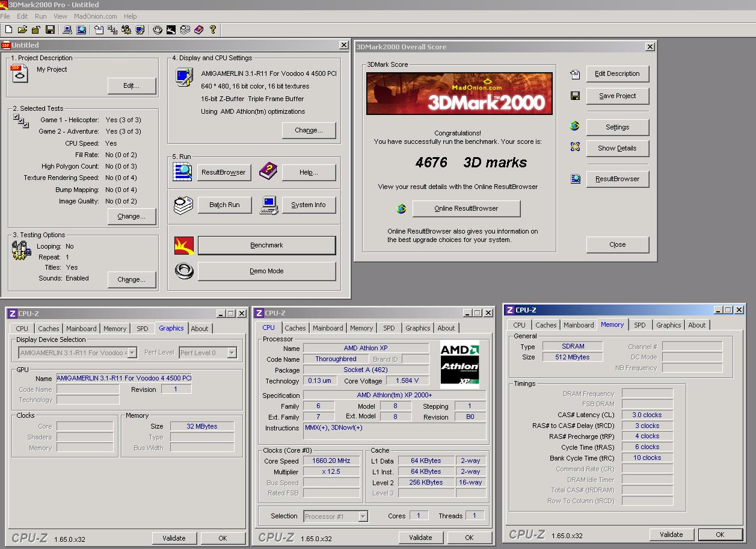756x549 pixels.
Task: Click the globe icon beside Online ResultBrowser
Action: (401, 208)
